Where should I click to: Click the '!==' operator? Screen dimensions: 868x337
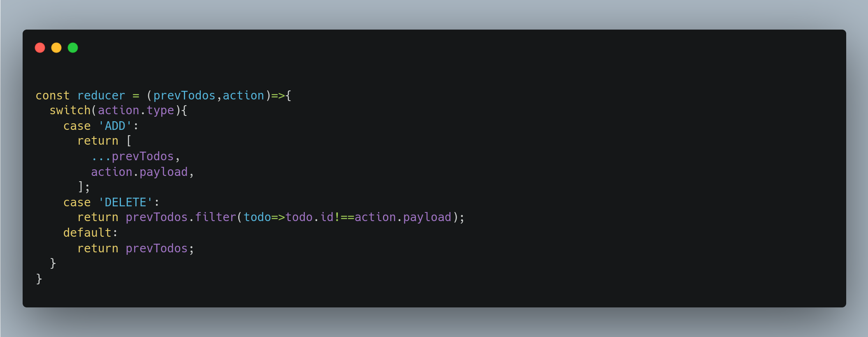click(344, 217)
